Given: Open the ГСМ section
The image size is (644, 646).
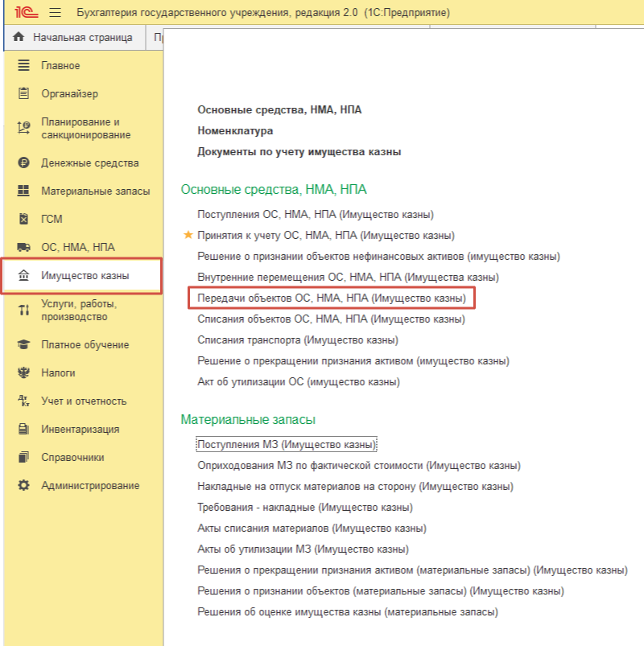Looking at the screenshot, I should (52, 219).
